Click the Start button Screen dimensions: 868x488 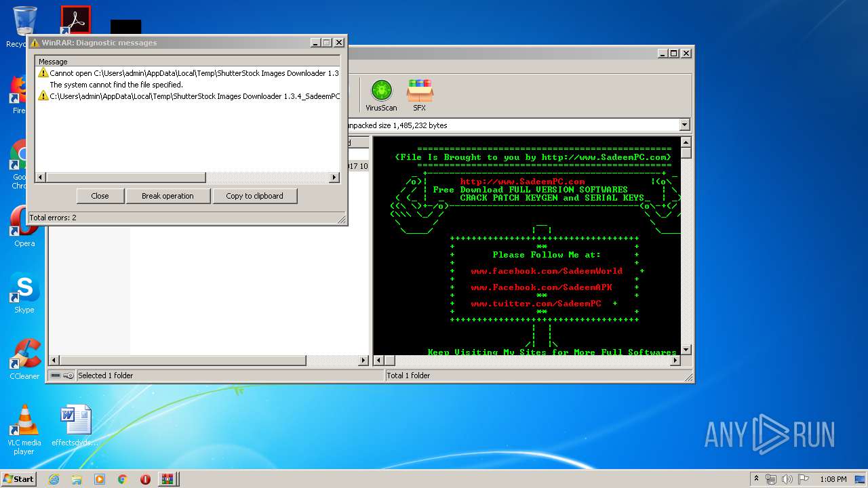18,479
